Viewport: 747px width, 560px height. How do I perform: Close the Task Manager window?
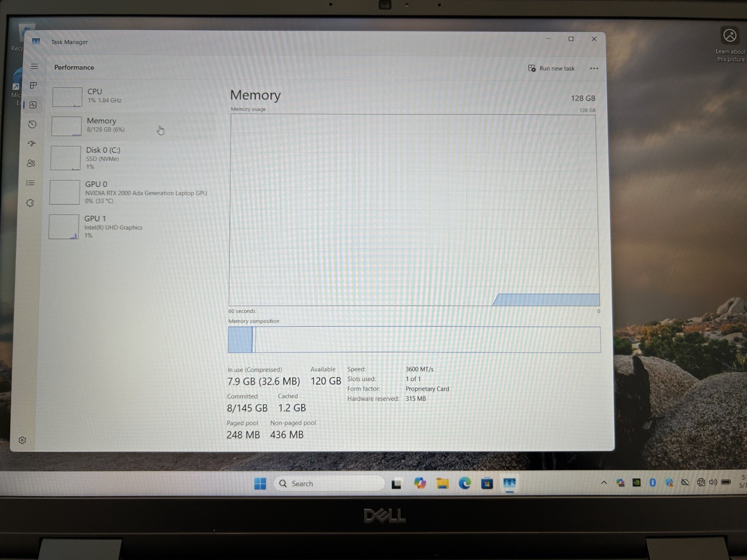594,39
